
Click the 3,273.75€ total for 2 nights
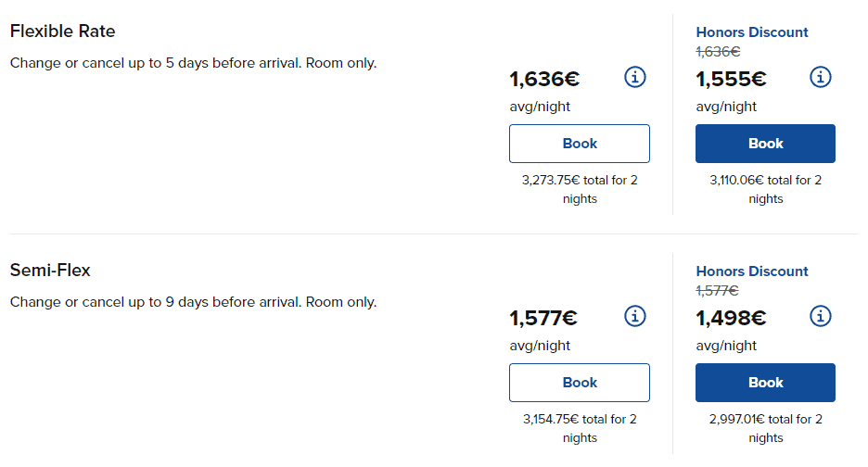click(580, 189)
